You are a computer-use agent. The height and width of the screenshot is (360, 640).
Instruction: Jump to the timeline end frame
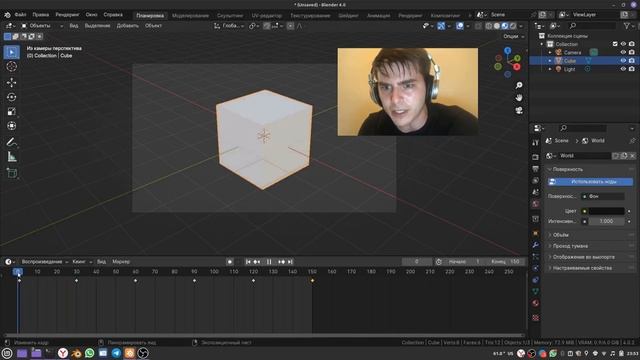tap(290, 262)
